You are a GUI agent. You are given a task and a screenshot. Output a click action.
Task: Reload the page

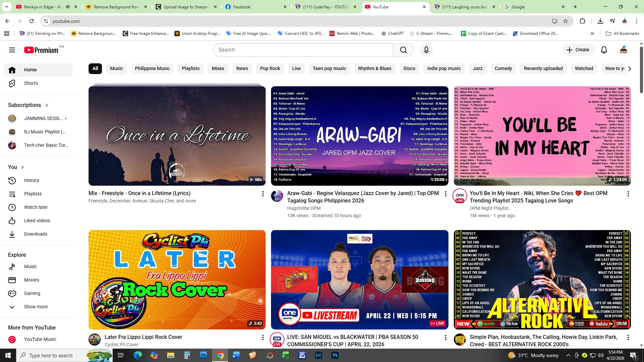tap(32, 21)
